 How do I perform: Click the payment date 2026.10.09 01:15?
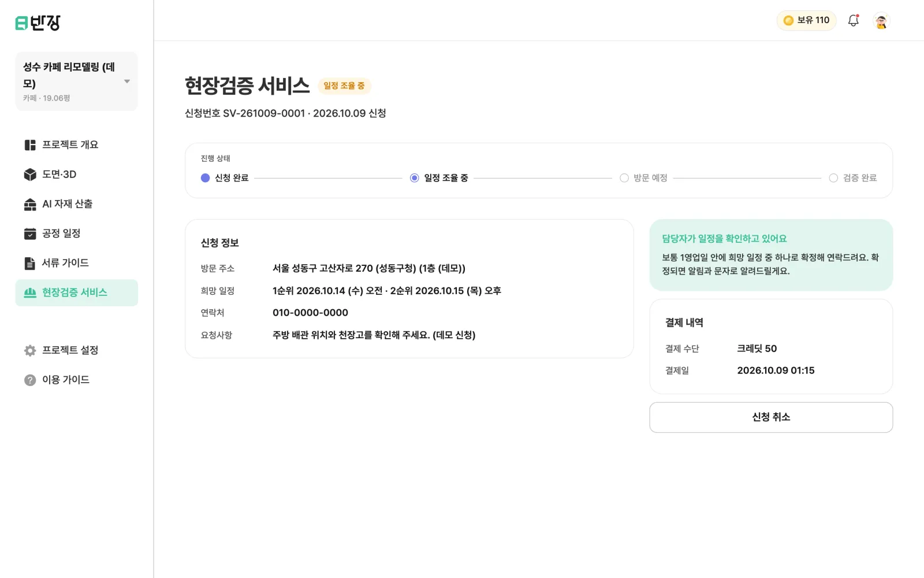tap(776, 370)
